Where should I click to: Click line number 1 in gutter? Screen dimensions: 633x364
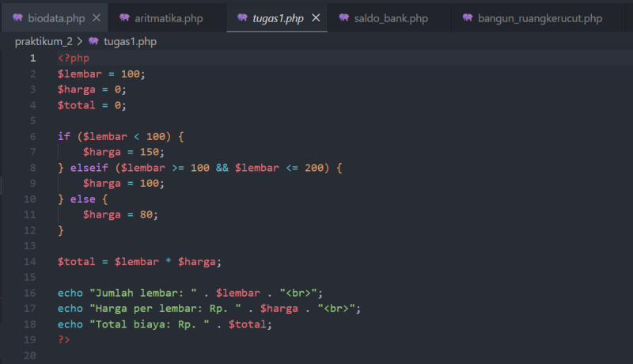(x=32, y=58)
